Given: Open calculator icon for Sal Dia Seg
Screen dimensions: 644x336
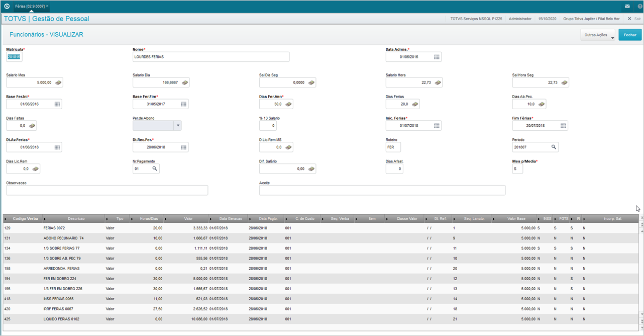Looking at the screenshot, I should coord(311,82).
